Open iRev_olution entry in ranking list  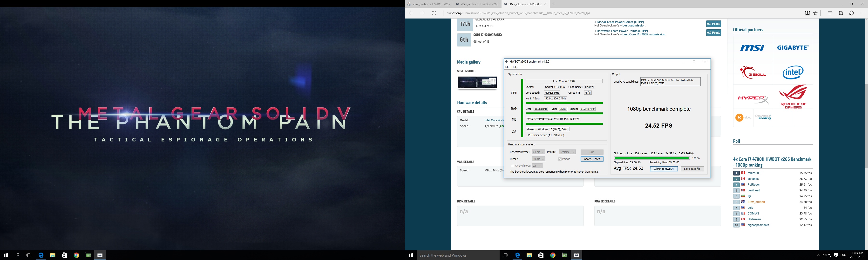pos(756,202)
